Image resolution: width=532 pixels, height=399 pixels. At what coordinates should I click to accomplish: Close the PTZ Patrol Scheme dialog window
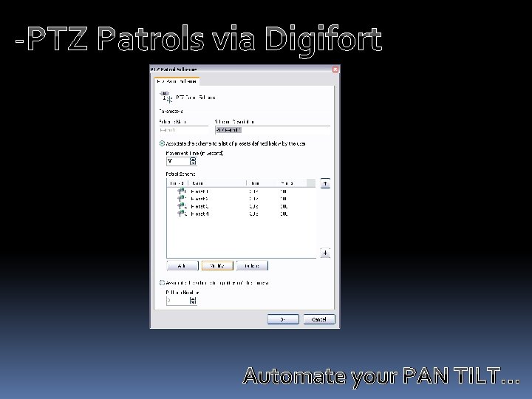tap(335, 69)
